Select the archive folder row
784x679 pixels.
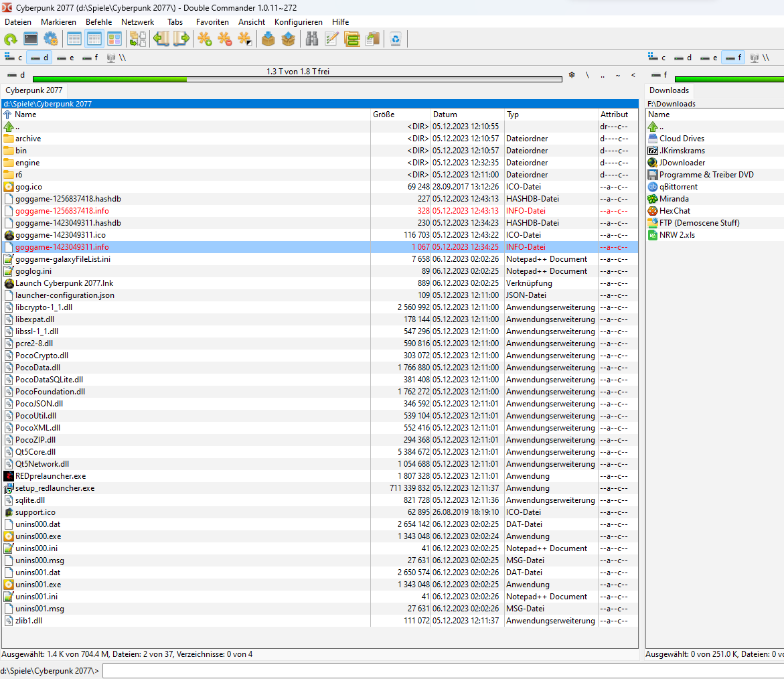pyautogui.click(x=320, y=139)
